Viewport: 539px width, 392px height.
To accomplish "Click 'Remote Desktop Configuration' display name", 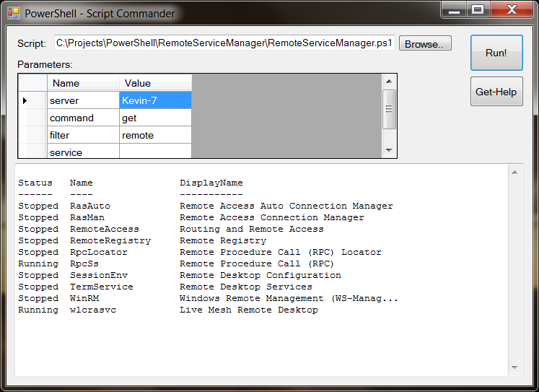I will coord(260,275).
